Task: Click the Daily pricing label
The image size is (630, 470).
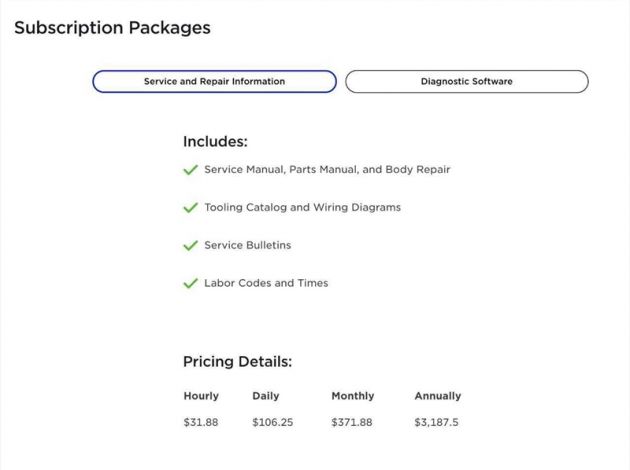Action: (266, 396)
